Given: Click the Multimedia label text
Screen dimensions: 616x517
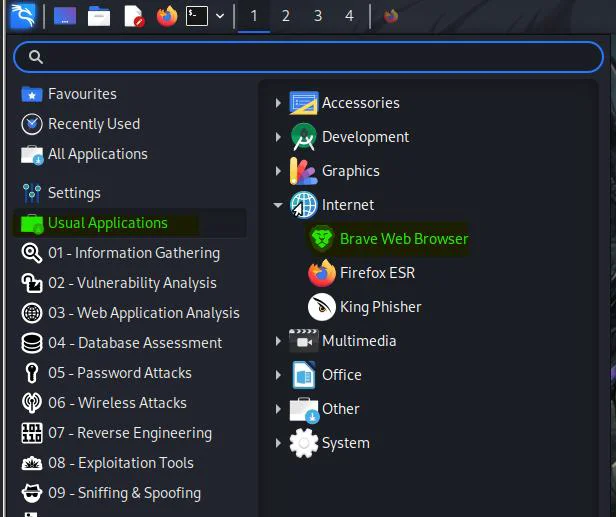Looking at the screenshot, I should [x=359, y=341].
